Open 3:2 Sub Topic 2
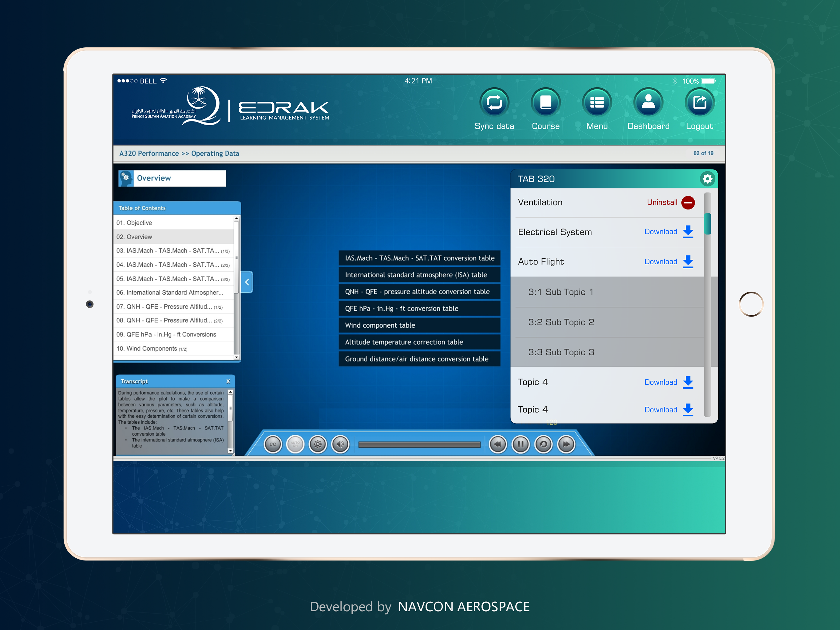 tap(561, 322)
